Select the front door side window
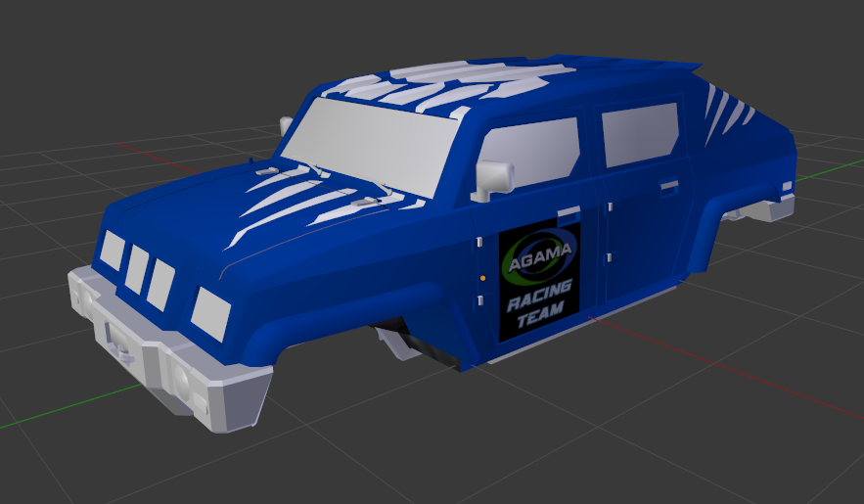Viewport: 864px width, 504px height. [x=527, y=152]
